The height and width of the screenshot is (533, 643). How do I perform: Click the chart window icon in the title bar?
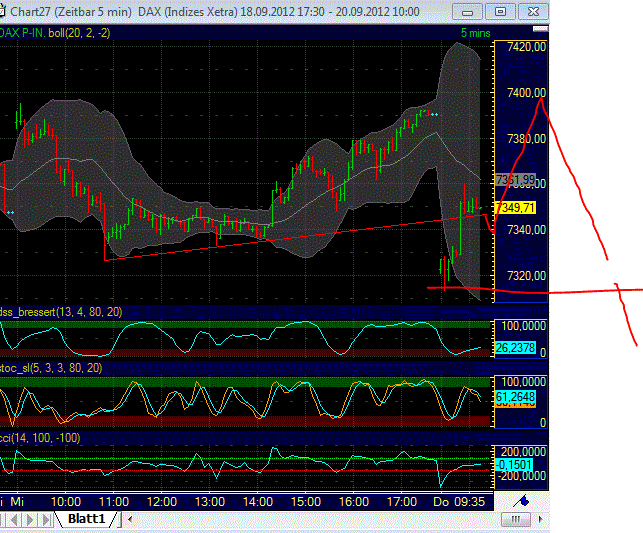[x=2, y=11]
